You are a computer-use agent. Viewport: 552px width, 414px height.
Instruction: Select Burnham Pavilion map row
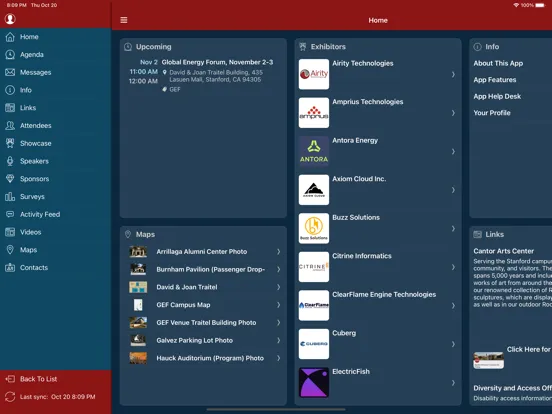203,269
